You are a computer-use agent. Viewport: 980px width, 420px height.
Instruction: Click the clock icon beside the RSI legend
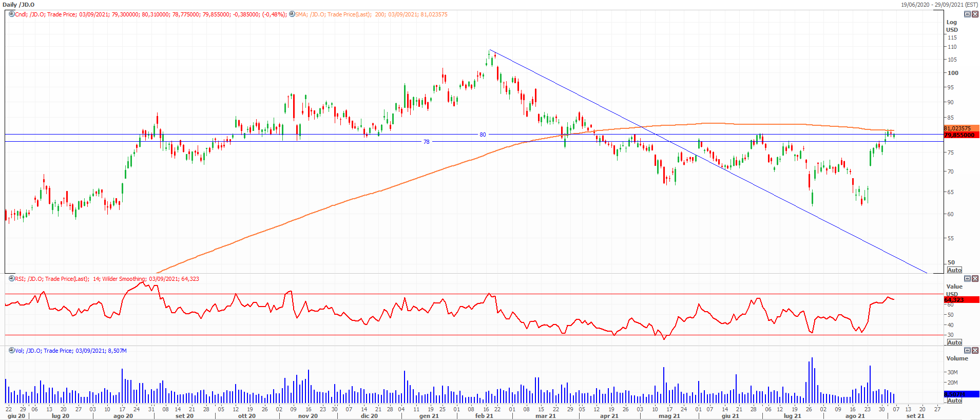11,279
